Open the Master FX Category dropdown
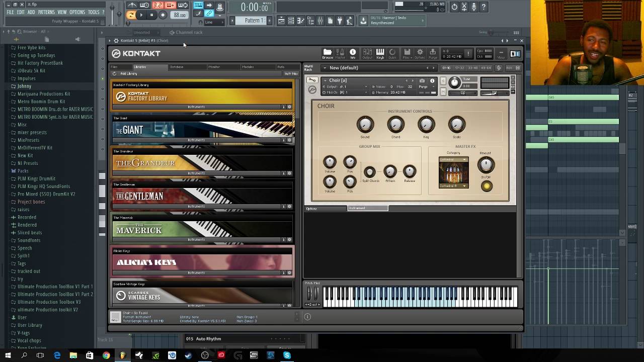644x362 pixels. tap(453, 159)
